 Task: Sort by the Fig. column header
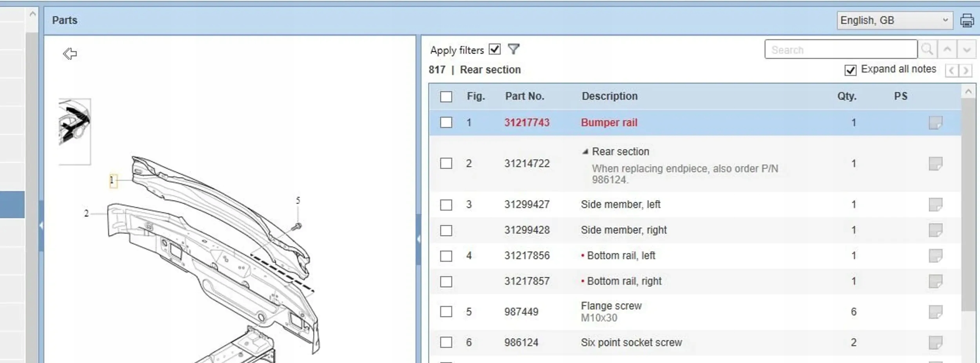(476, 96)
